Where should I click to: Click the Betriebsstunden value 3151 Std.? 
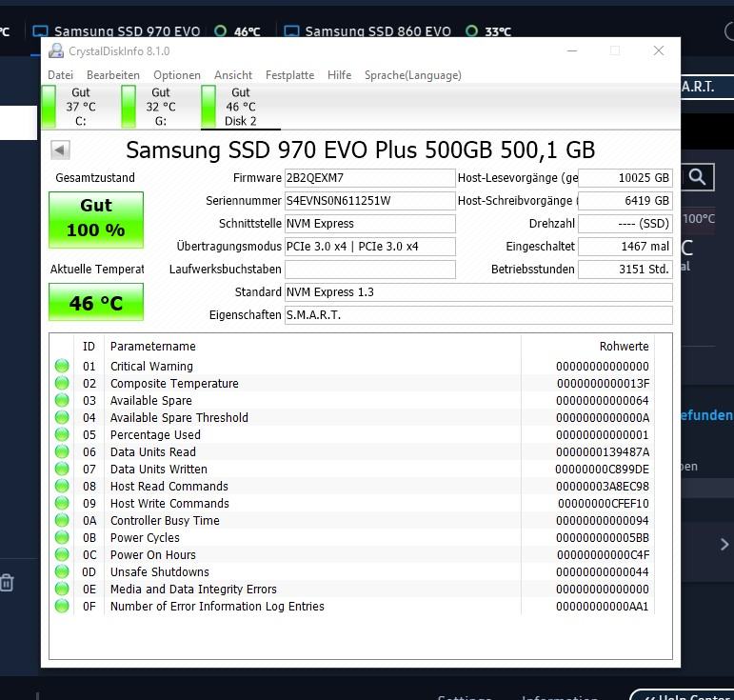click(x=625, y=270)
